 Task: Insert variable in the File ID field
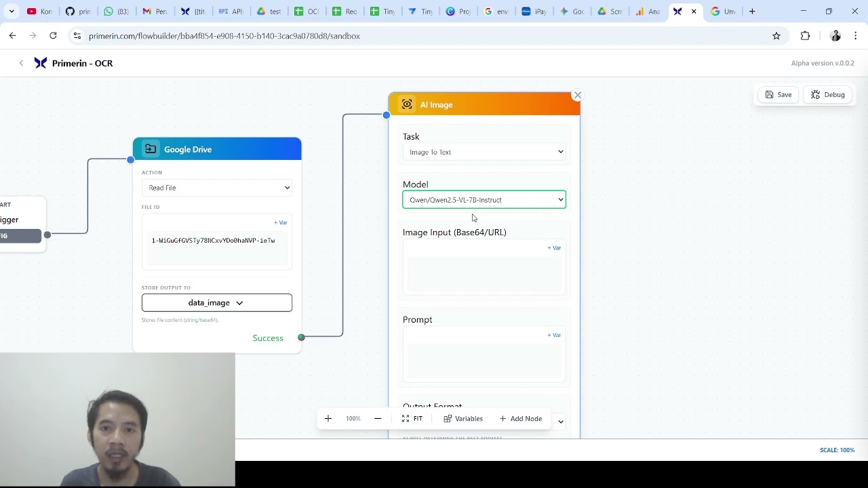[x=280, y=222]
